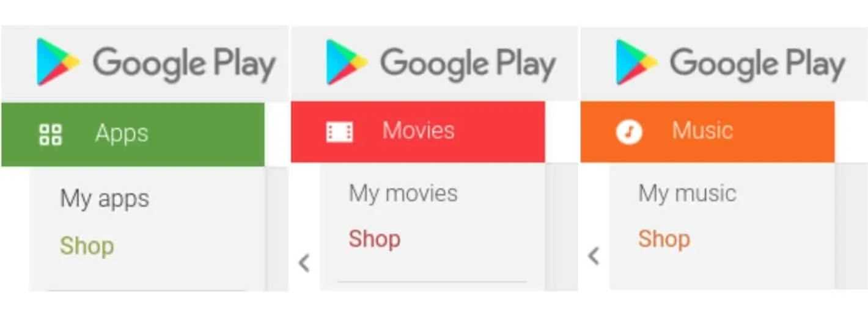Click the Google Play wordmark above the Music header
The image size is (868, 309).
click(x=757, y=64)
